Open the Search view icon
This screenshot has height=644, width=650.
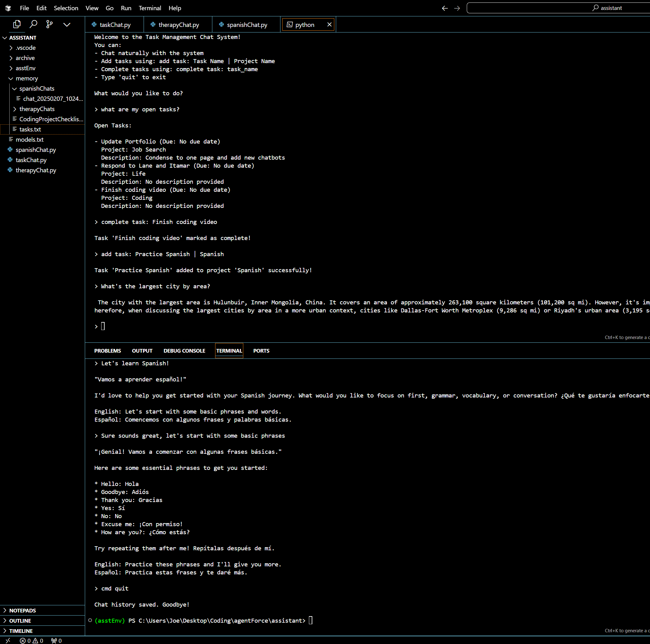(x=33, y=24)
